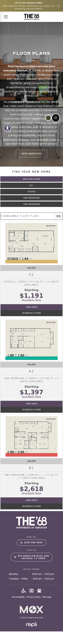Select the Studio filter tab
This screenshot has height=644, width=63.
31,192
